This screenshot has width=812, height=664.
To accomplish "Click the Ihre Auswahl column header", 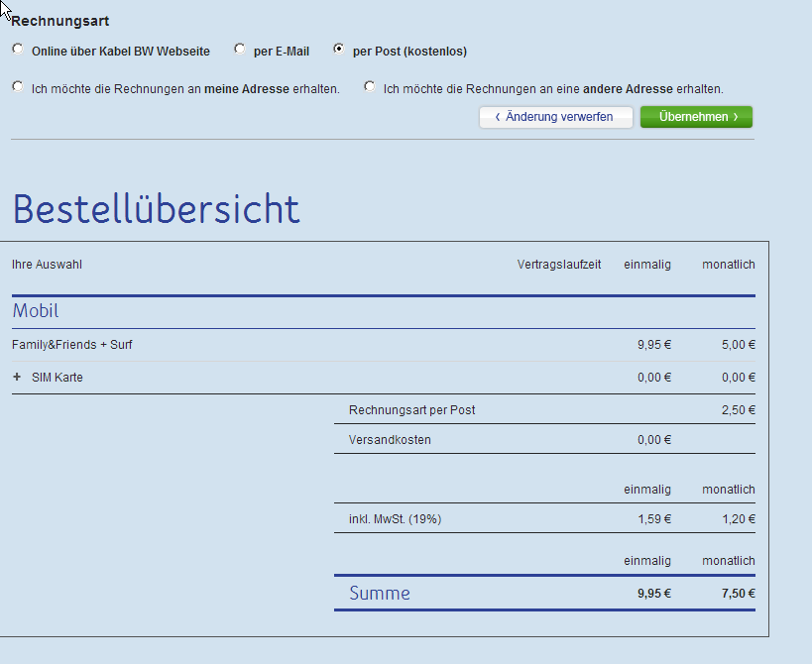I will (x=47, y=265).
